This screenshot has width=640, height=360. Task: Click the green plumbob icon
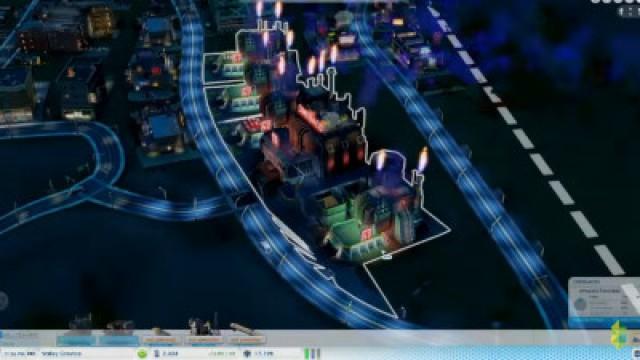pos(619,335)
